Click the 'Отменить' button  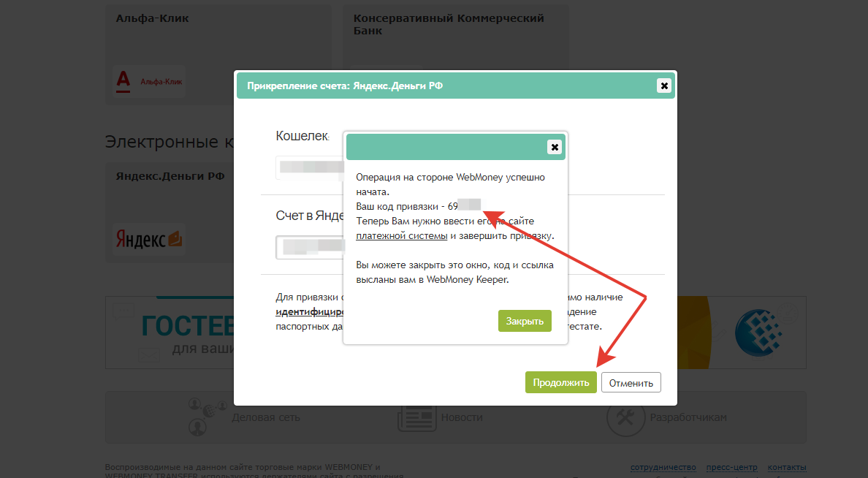tap(631, 383)
